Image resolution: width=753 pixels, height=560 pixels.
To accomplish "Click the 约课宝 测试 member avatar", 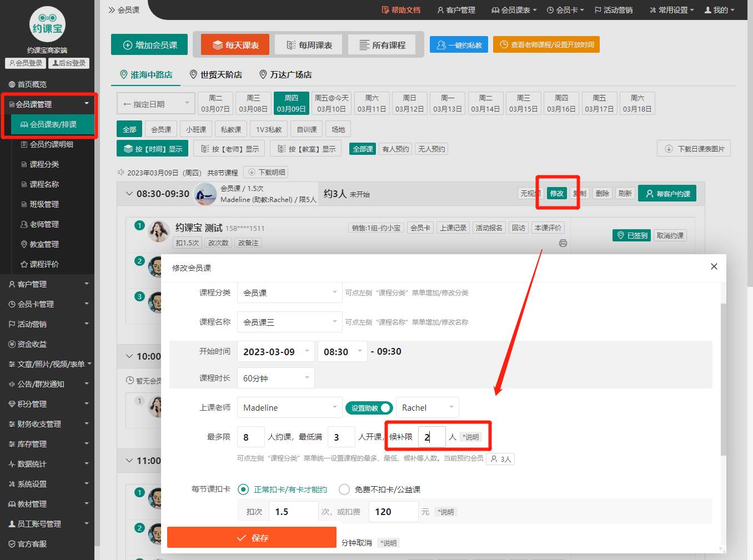I will [x=158, y=231].
